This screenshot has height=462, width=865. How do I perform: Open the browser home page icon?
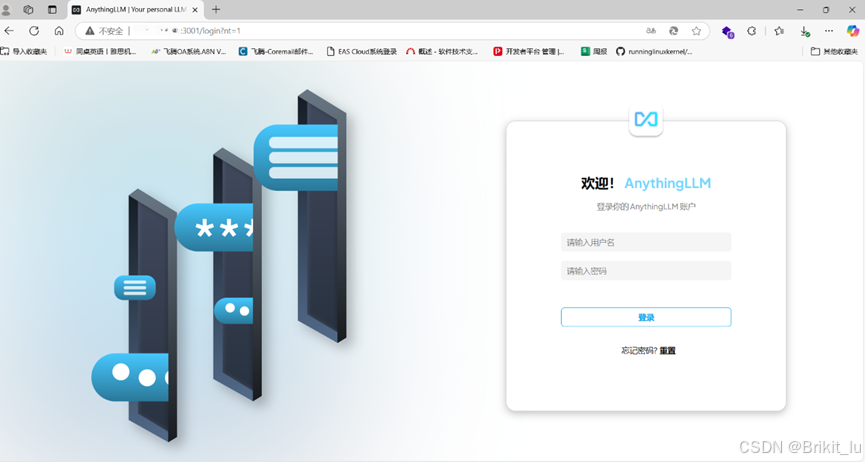click(x=59, y=31)
